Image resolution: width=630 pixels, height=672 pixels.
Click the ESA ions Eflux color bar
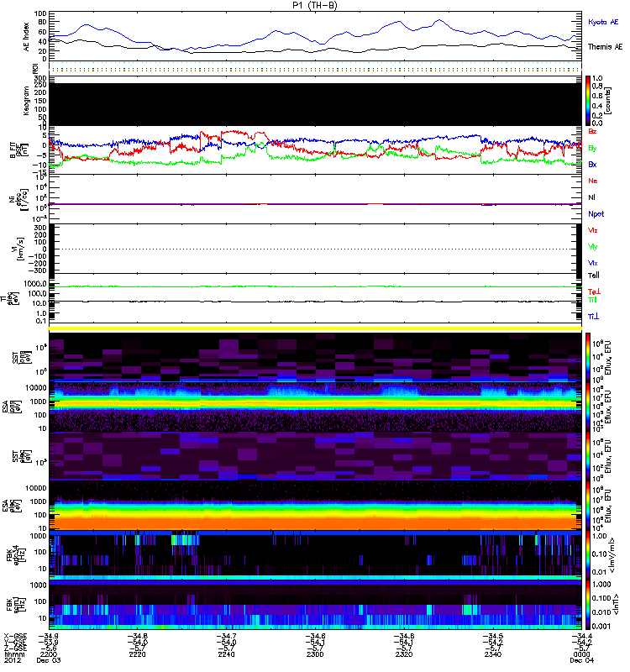(588, 407)
